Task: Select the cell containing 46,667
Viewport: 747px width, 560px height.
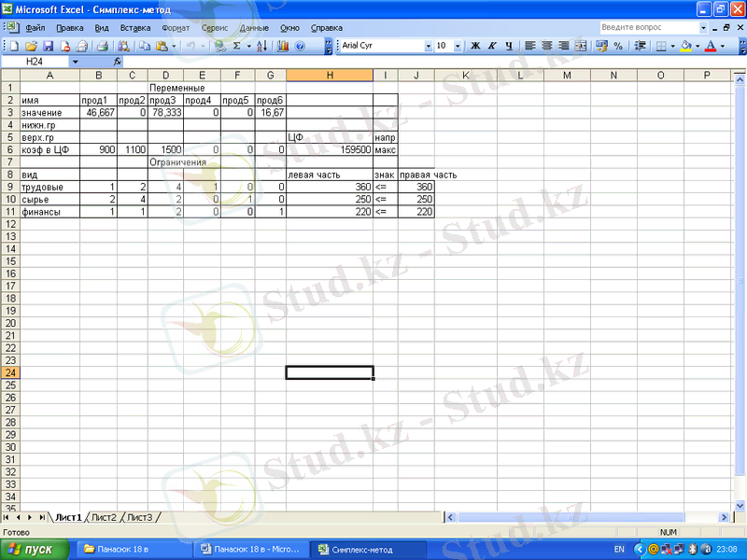Action: [x=99, y=113]
